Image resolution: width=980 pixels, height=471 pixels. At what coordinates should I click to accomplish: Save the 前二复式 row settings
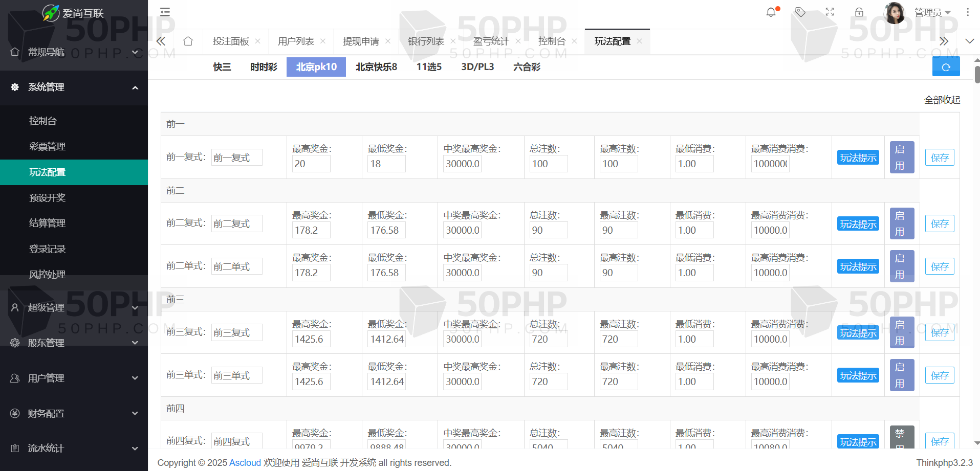click(940, 224)
